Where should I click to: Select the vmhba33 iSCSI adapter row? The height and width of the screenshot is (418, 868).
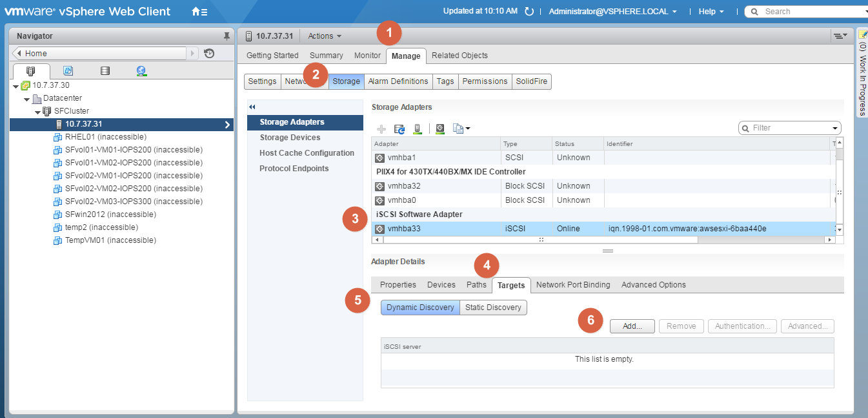[x=603, y=229]
